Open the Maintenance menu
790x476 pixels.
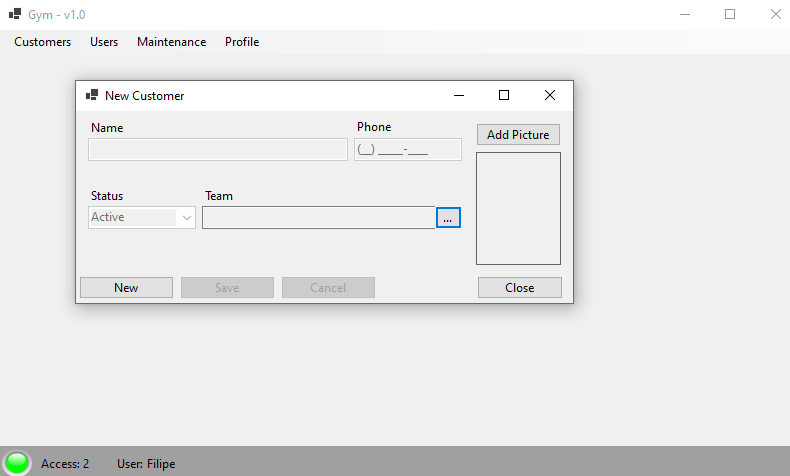171,42
